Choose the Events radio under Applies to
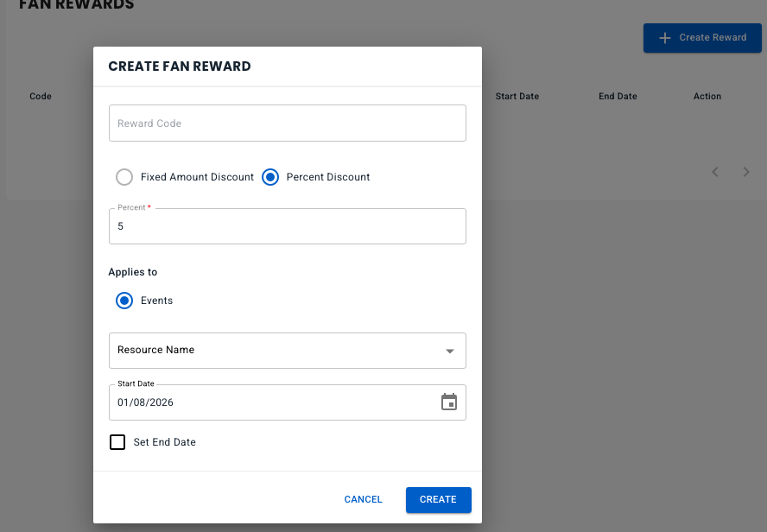 tap(124, 301)
